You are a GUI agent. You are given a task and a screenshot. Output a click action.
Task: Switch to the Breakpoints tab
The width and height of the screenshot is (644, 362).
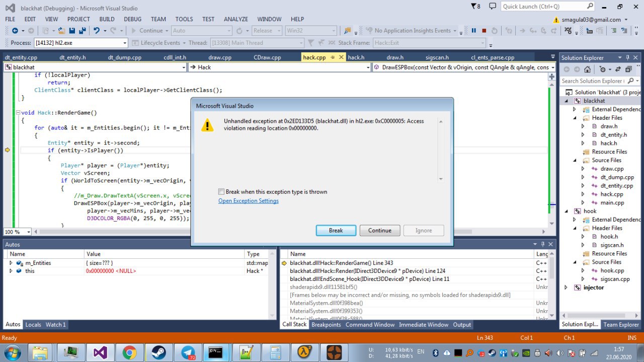pos(326,325)
